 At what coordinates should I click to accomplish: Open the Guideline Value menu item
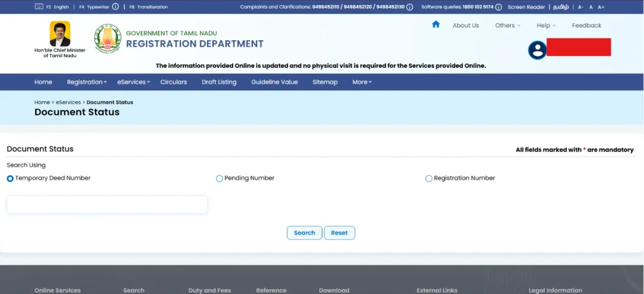click(274, 82)
